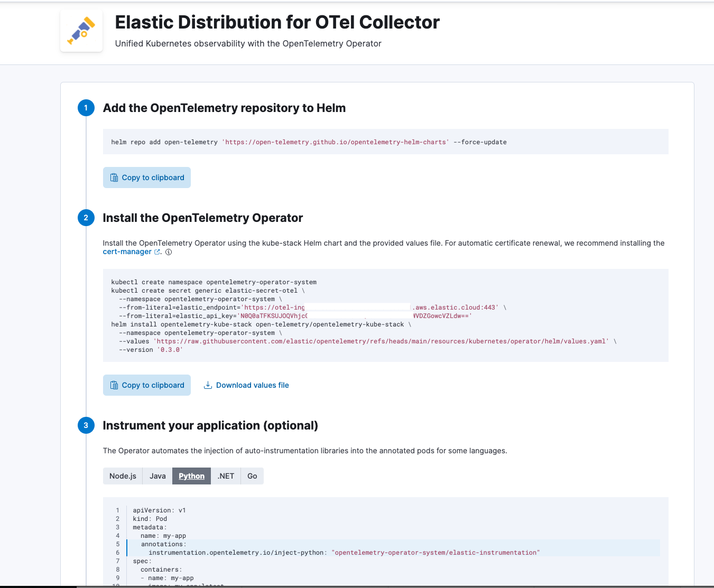Click the external link icon after cert-manager

point(157,252)
